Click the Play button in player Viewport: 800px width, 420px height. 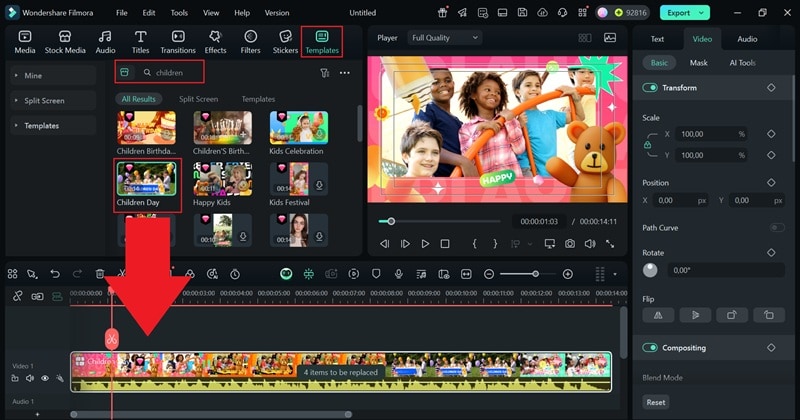coord(425,244)
